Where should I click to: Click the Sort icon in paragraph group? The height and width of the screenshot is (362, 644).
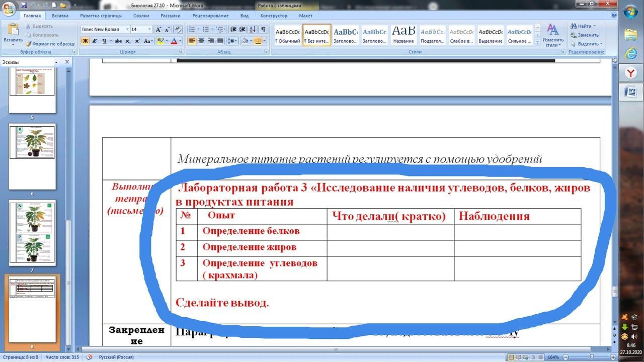253,29
